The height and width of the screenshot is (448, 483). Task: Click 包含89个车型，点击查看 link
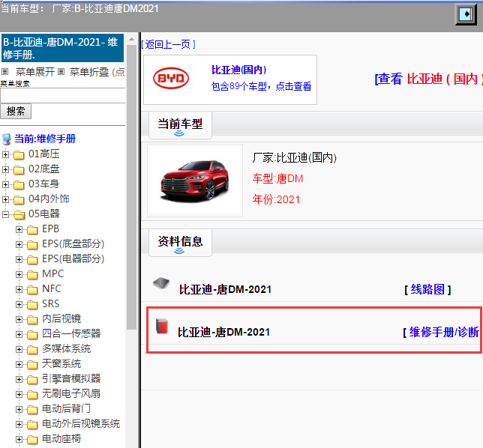coord(261,86)
